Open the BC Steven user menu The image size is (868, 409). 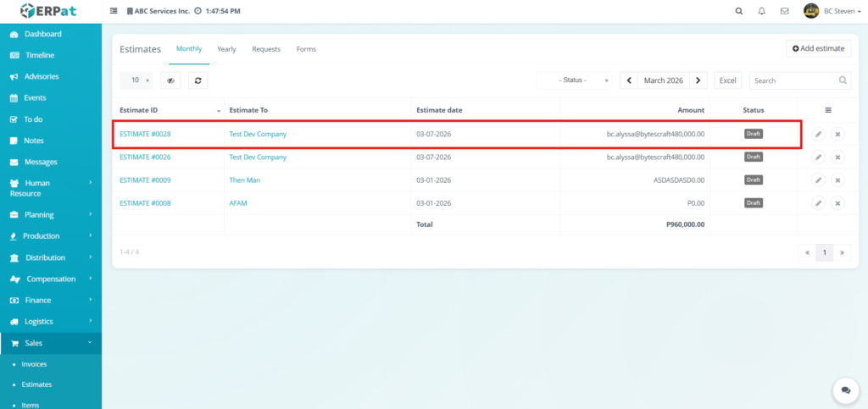coord(832,11)
